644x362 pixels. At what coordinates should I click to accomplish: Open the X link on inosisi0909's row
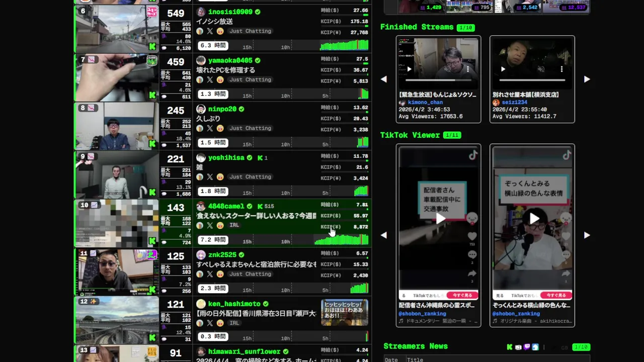coord(210,31)
